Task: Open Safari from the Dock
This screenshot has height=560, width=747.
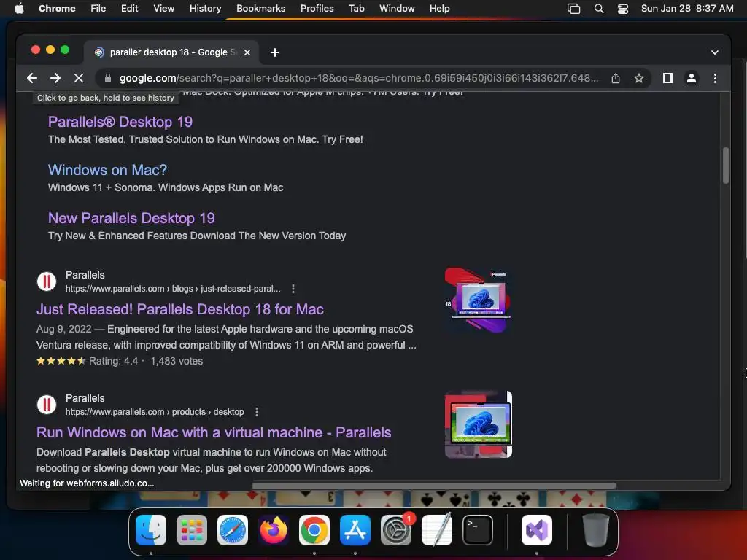Action: pos(233,530)
